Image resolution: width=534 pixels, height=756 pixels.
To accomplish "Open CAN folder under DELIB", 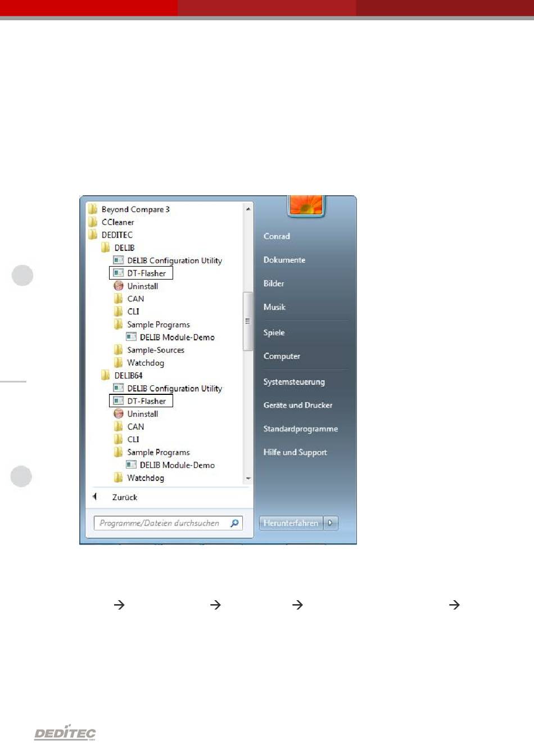I will (129, 299).
